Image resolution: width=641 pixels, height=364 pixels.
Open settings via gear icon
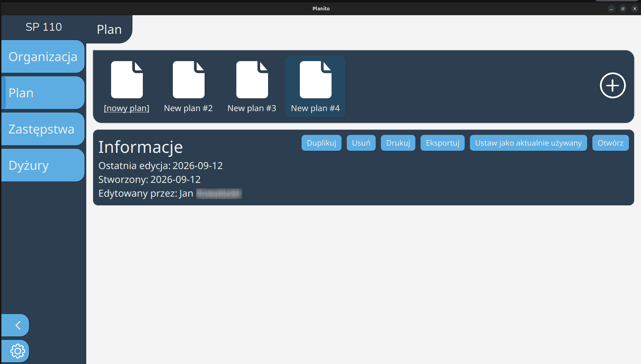[x=16, y=351]
